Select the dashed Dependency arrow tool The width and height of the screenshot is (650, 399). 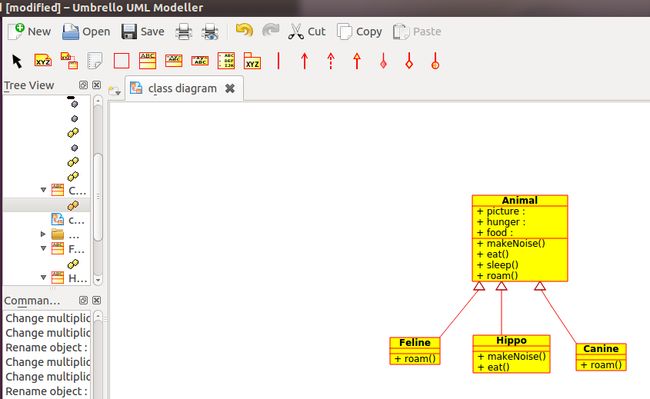click(330, 61)
